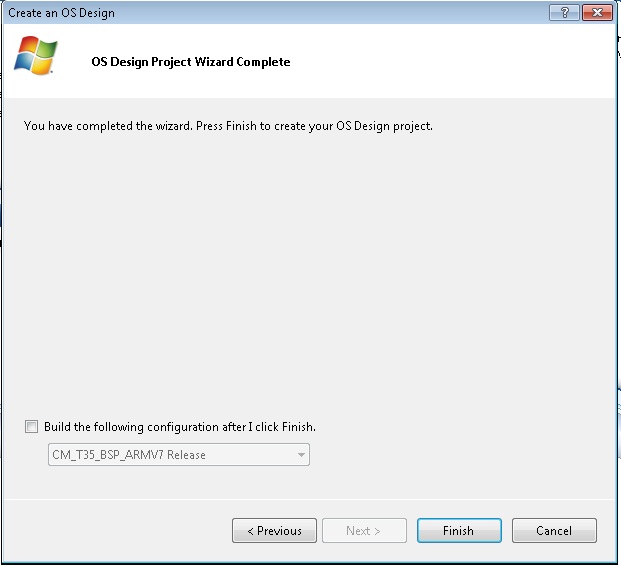This screenshot has width=621, height=566.
Task: Click the greater-than symbol on the Next button
Action: coord(377,531)
